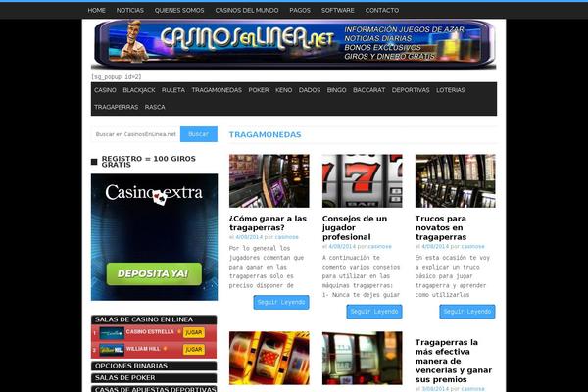Open the POKER category
This screenshot has height=392, width=588.
point(259,90)
